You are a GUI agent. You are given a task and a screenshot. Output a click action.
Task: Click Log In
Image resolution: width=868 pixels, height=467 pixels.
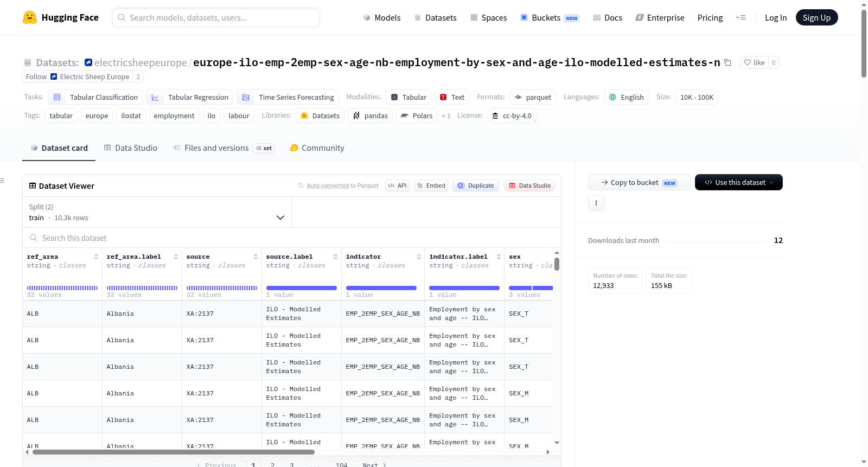click(776, 17)
